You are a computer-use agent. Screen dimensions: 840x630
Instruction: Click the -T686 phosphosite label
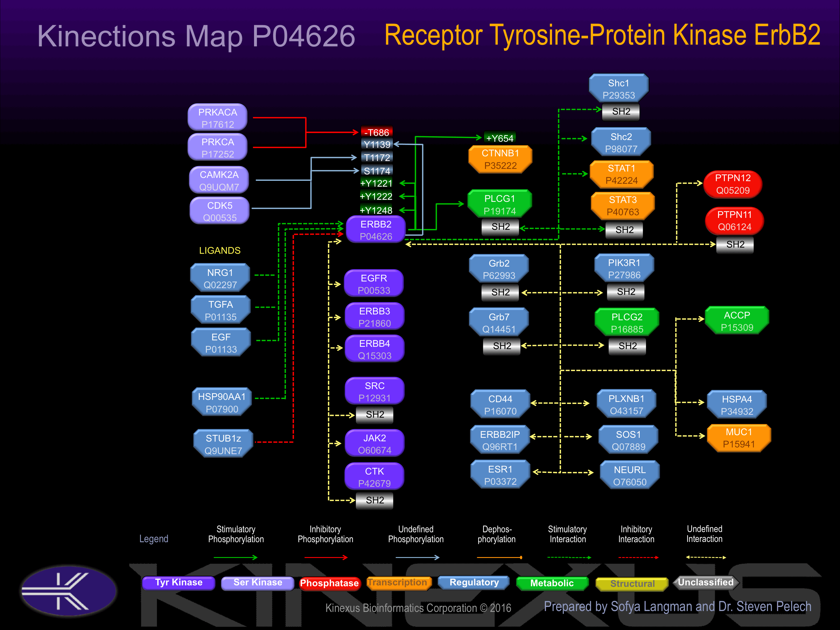click(376, 132)
